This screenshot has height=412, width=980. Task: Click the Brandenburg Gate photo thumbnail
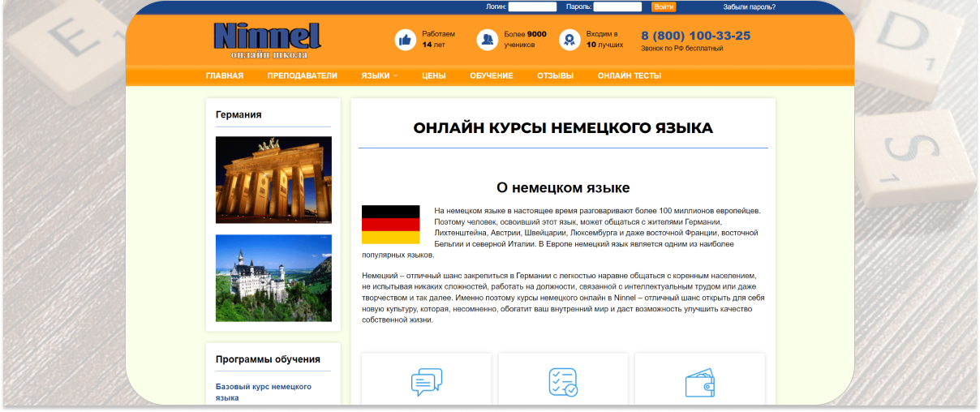click(273, 180)
